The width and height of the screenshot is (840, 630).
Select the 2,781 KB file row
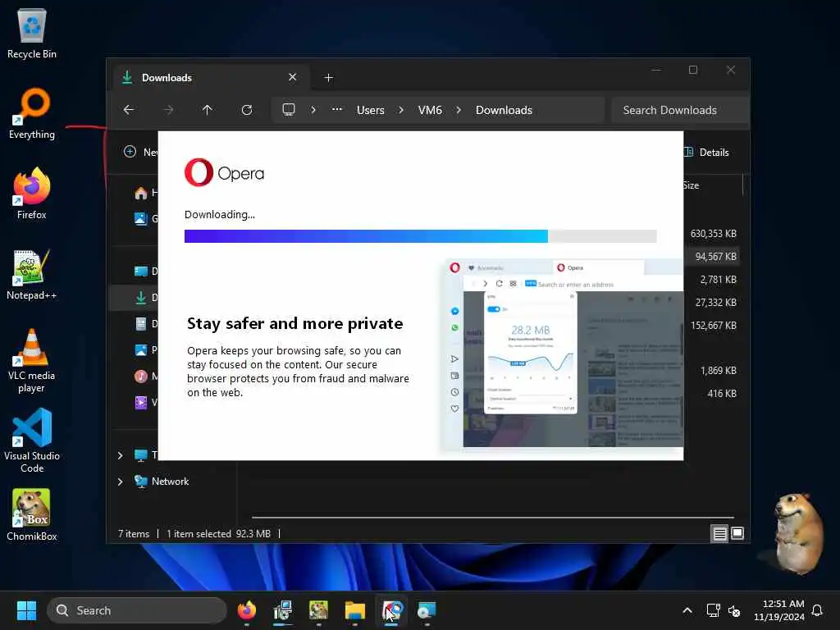click(x=713, y=280)
